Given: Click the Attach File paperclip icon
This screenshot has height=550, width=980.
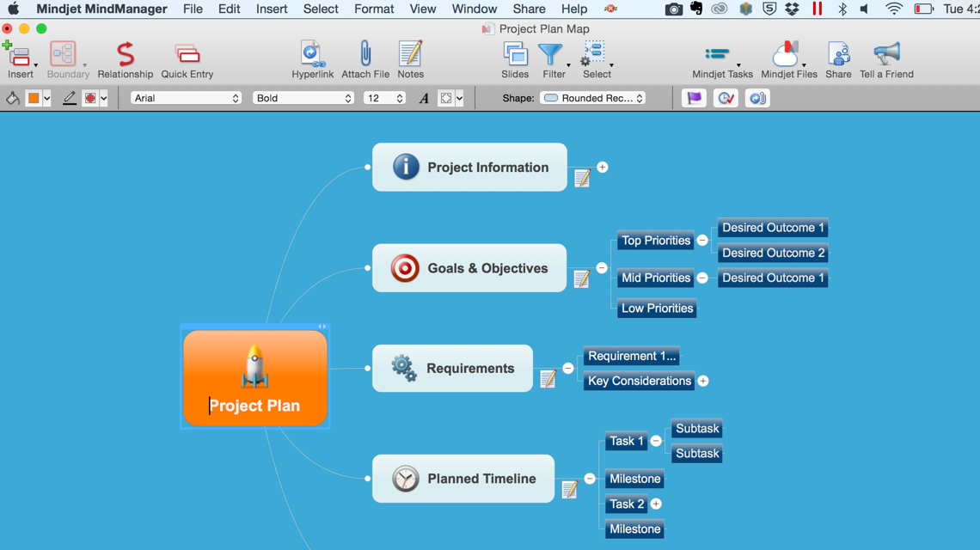Looking at the screenshot, I should (365, 54).
